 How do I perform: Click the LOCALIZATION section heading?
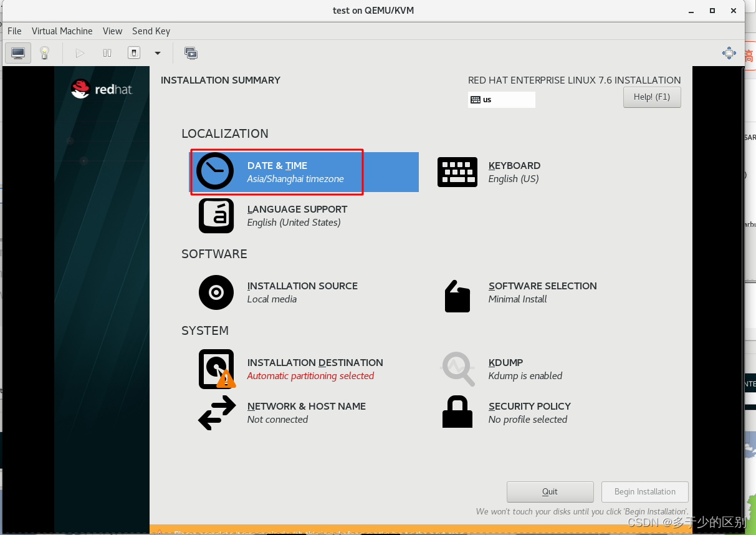pyautogui.click(x=224, y=133)
